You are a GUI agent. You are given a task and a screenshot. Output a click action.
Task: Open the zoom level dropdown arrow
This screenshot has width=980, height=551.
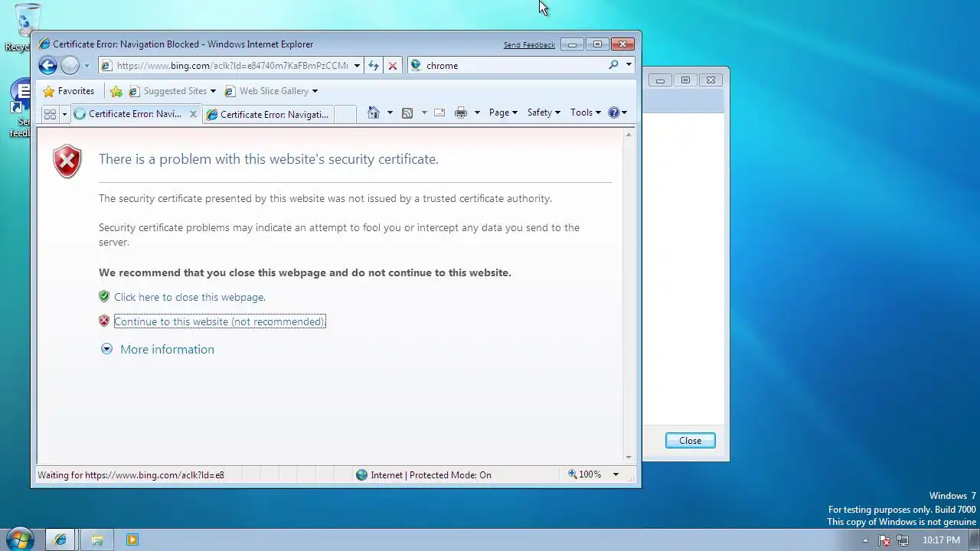click(x=616, y=474)
